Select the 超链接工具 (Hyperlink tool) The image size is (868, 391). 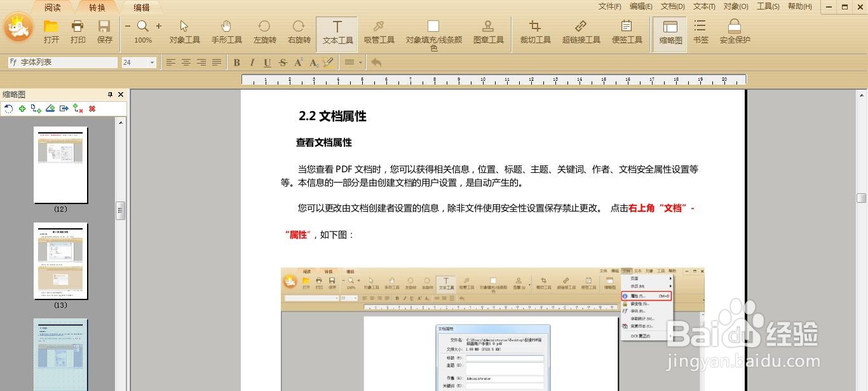pyautogui.click(x=580, y=32)
